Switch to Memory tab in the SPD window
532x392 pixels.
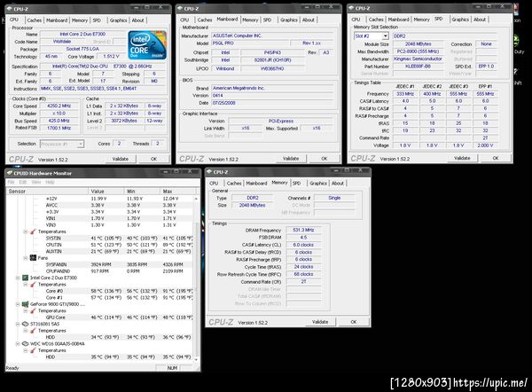421,20
